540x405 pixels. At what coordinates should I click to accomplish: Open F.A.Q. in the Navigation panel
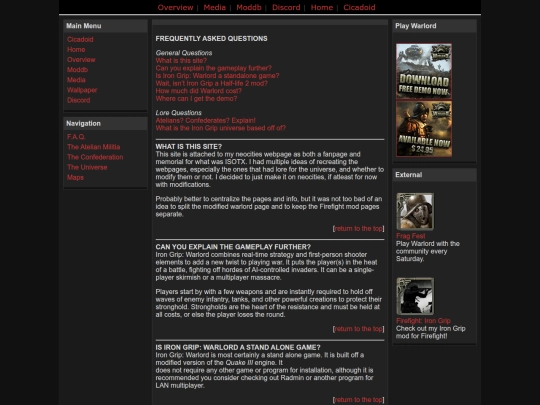(x=76, y=137)
